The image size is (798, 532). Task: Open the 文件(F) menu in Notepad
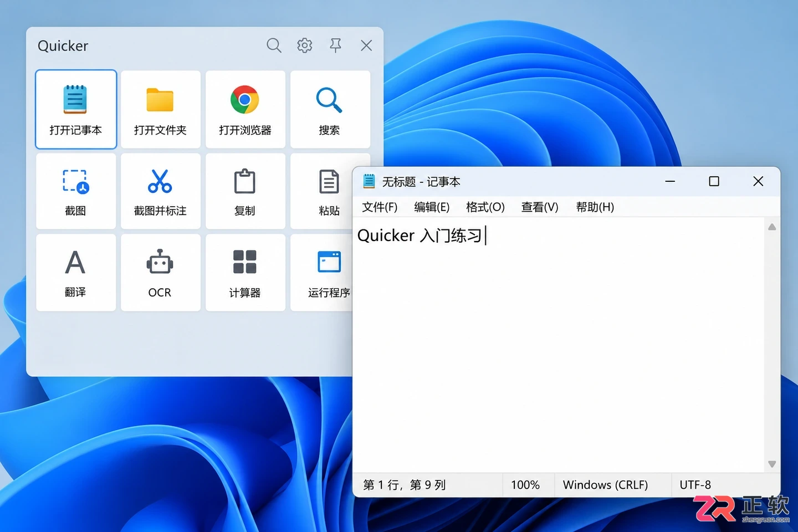click(380, 207)
